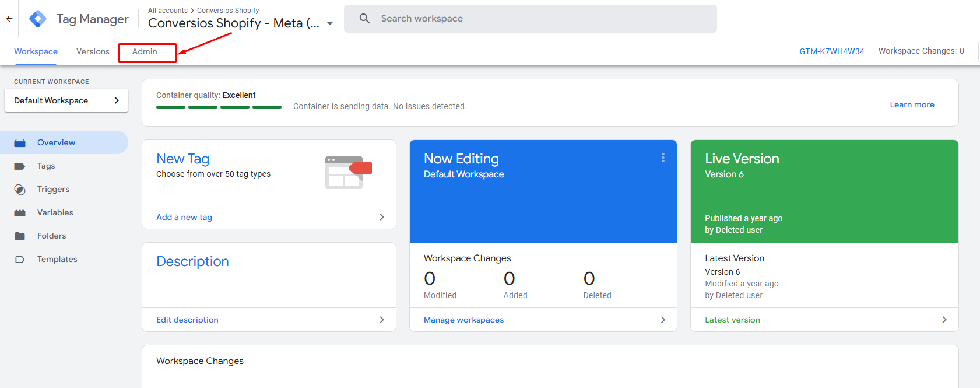Click the Manage workspaces link
The height and width of the screenshot is (388, 980).
tap(463, 320)
